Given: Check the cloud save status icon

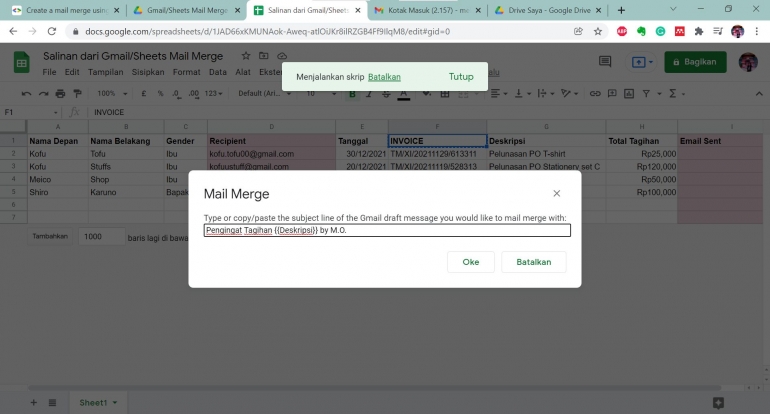Looking at the screenshot, I should click(x=282, y=56).
